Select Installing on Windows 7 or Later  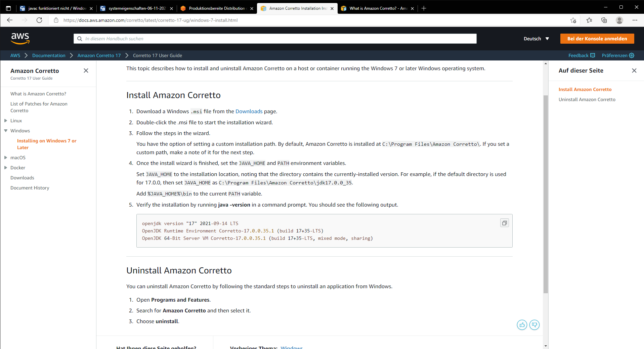[x=47, y=144]
